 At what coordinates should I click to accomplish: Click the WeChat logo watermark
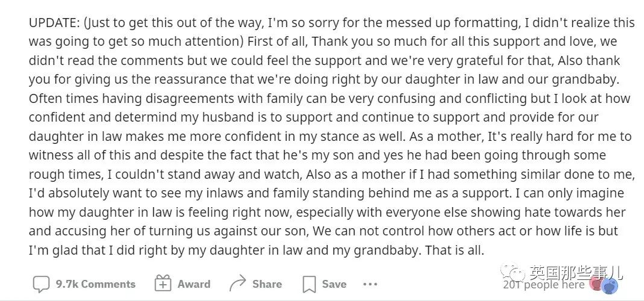tap(512, 272)
